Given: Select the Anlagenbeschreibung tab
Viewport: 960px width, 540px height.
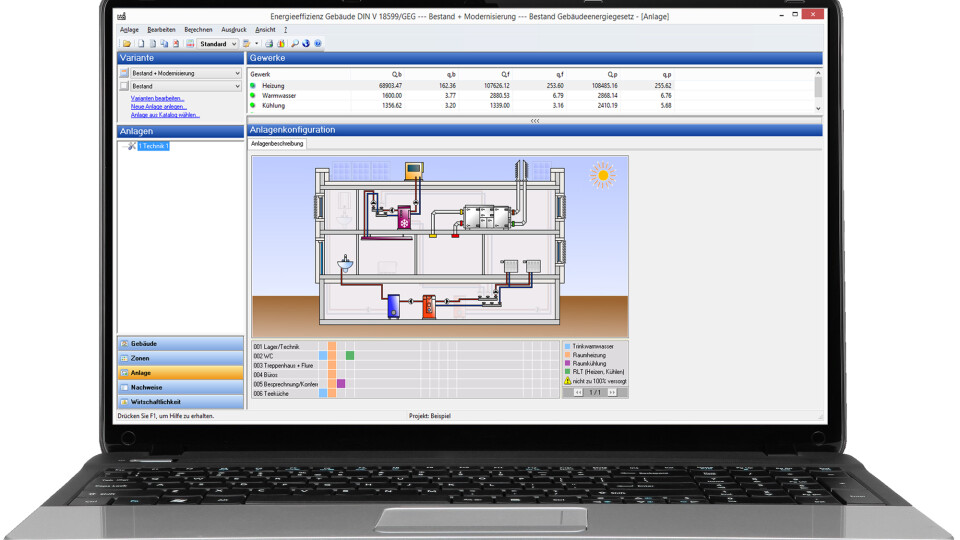Looking at the screenshot, I should (x=277, y=144).
